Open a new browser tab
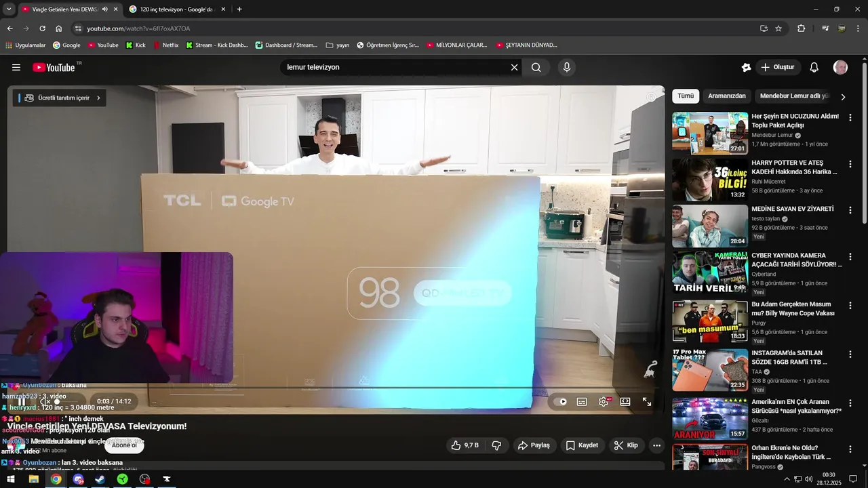This screenshot has width=868, height=488. click(239, 9)
